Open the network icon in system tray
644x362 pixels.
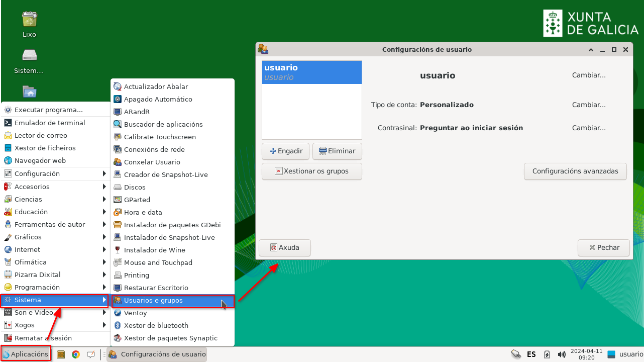pos(516,354)
